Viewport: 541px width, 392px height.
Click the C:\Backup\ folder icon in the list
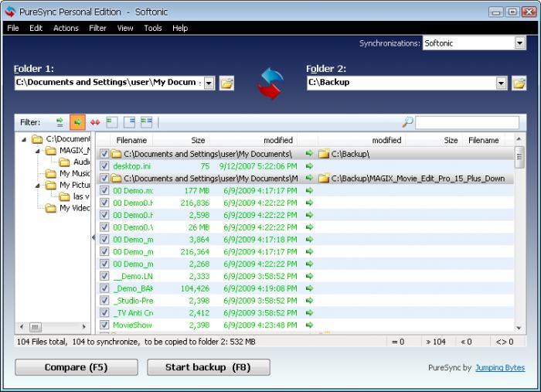point(324,154)
